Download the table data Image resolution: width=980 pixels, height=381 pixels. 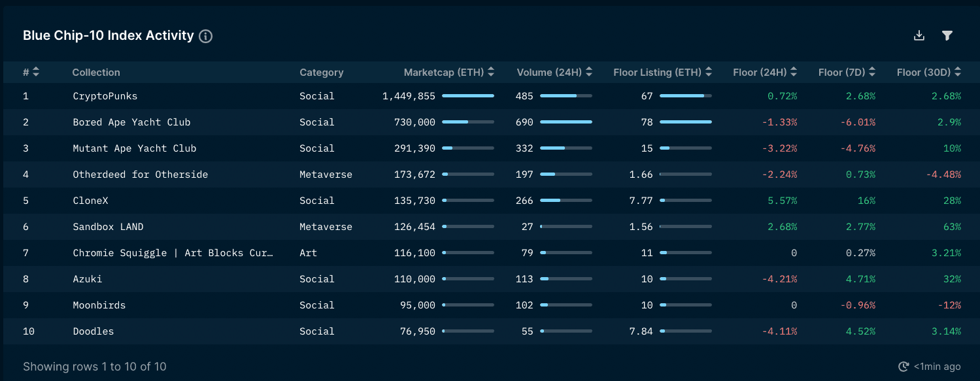click(919, 35)
